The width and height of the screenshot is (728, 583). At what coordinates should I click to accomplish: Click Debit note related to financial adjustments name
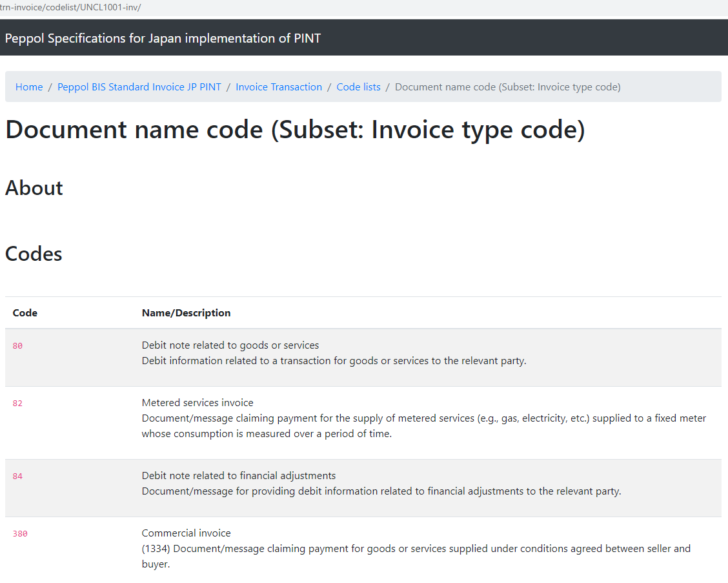239,476
